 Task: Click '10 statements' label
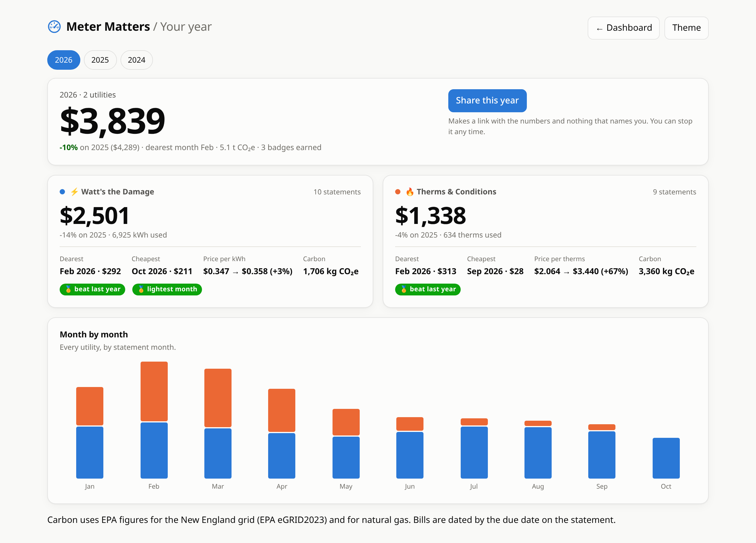tap(337, 192)
